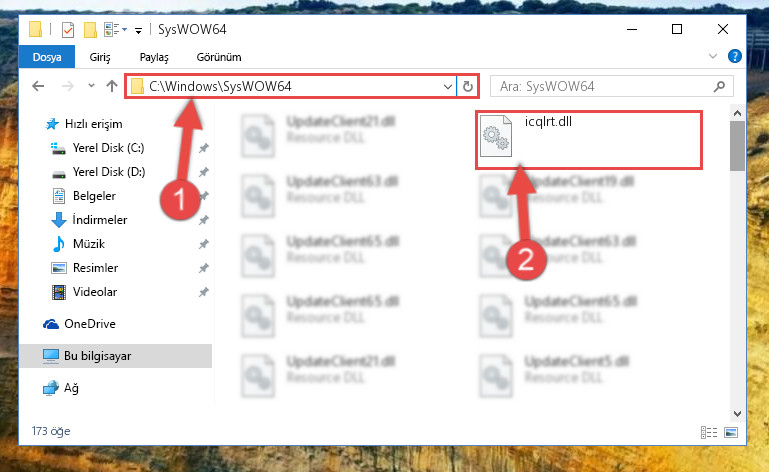Refresh the SysWOW64 folder view

(x=468, y=86)
